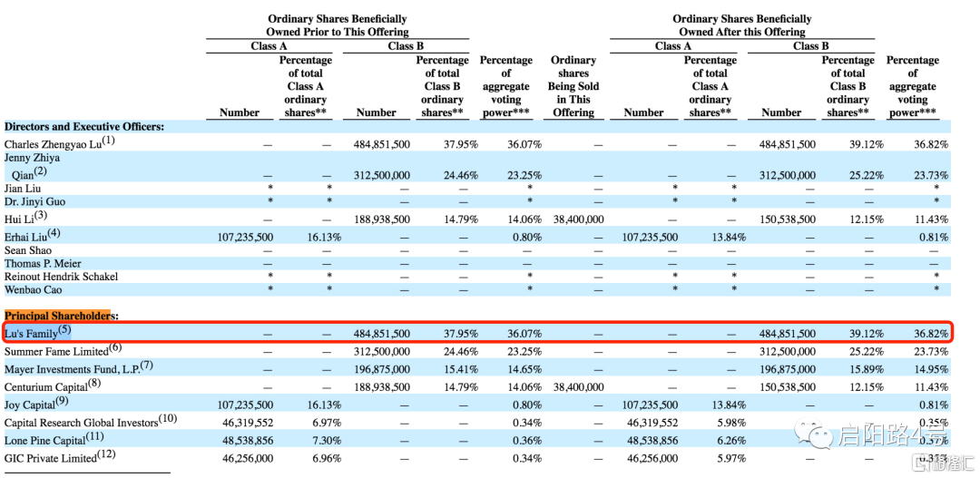Click the 0.36% voting power for Lone Pine

pyautogui.click(x=528, y=441)
